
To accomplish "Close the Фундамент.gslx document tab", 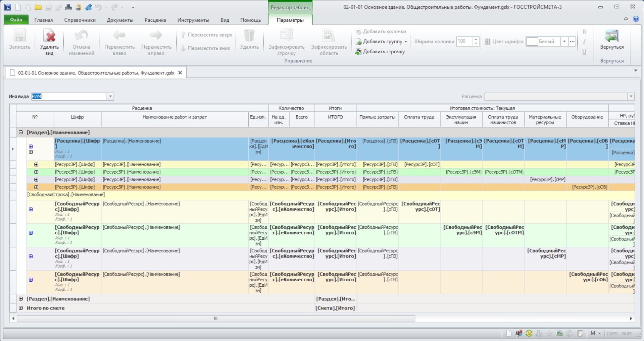I will point(180,73).
